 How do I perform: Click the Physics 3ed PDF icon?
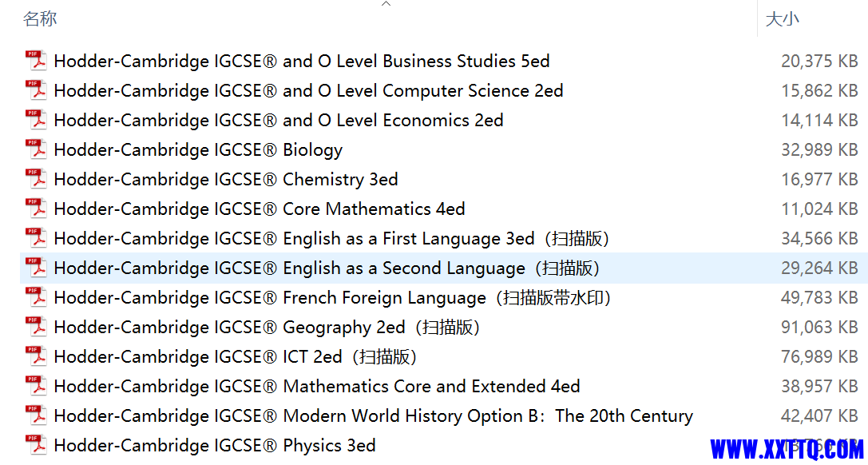click(37, 445)
